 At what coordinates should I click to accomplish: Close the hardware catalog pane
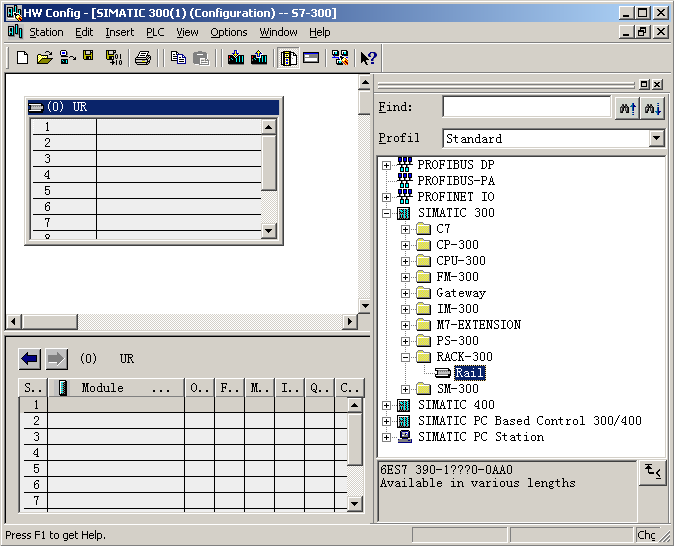click(657, 84)
